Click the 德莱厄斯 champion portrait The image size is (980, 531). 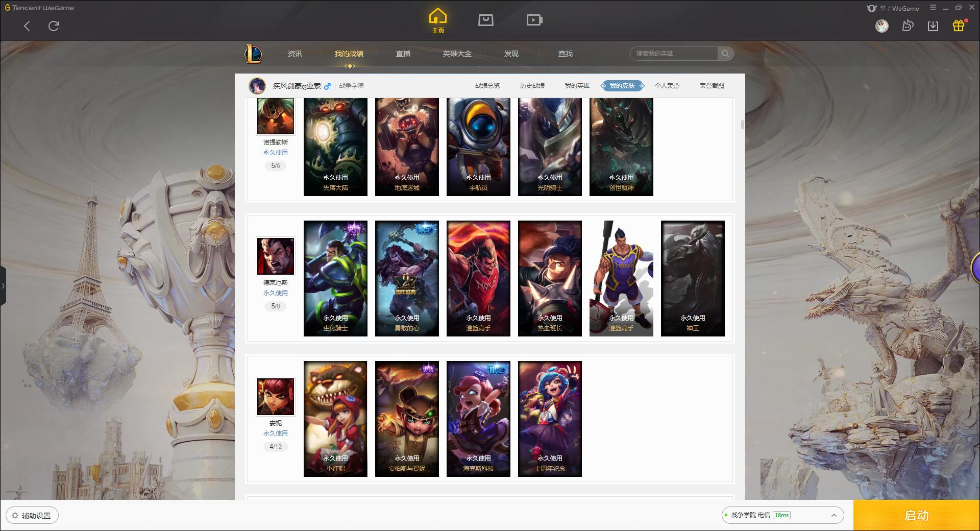(276, 256)
